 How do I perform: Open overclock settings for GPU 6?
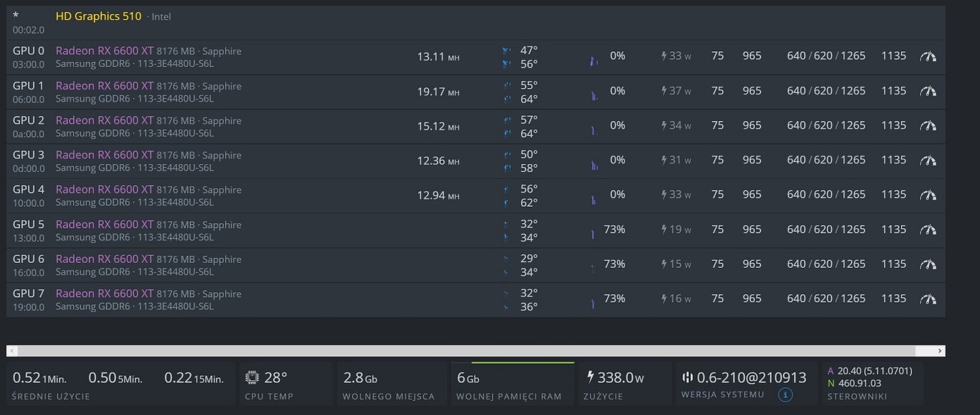(927, 264)
